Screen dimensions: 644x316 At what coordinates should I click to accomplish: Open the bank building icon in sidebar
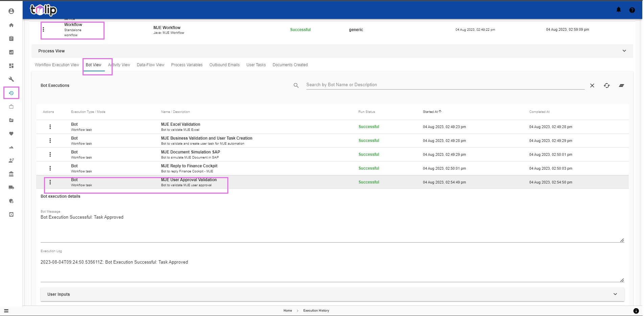coord(11,174)
